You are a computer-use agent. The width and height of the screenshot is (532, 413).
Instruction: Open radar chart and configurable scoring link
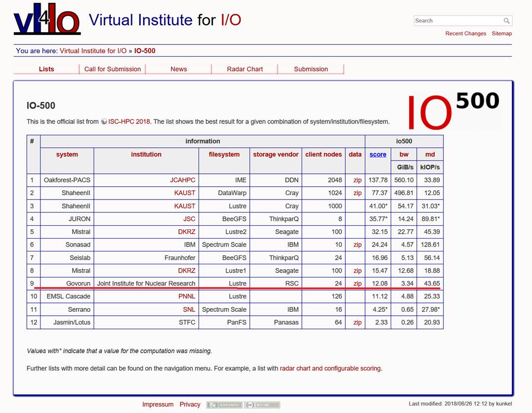click(x=330, y=369)
